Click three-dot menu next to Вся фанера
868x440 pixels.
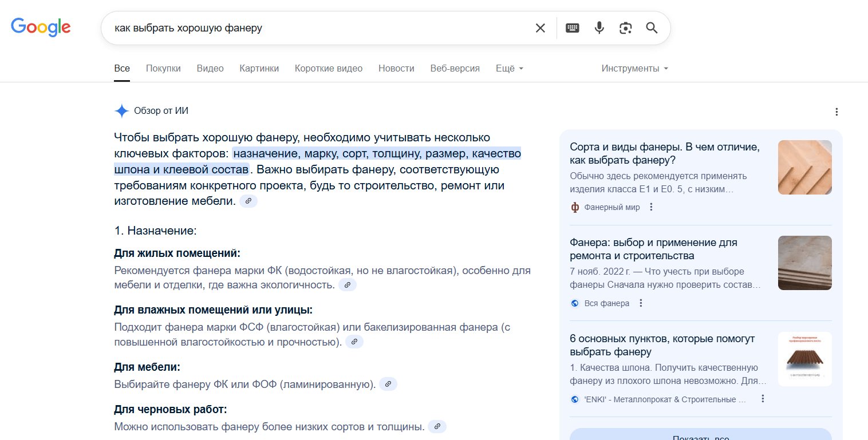641,303
